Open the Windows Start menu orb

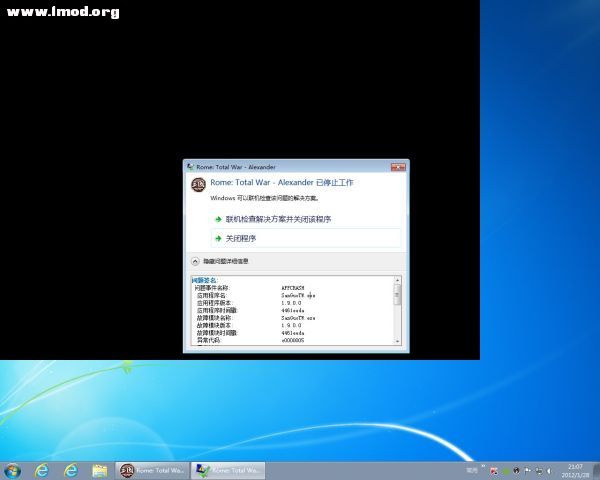[x=13, y=470]
